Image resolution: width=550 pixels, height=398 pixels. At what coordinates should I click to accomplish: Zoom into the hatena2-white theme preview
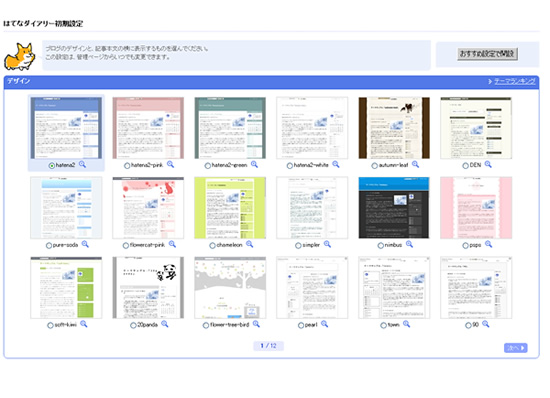pos(336,164)
